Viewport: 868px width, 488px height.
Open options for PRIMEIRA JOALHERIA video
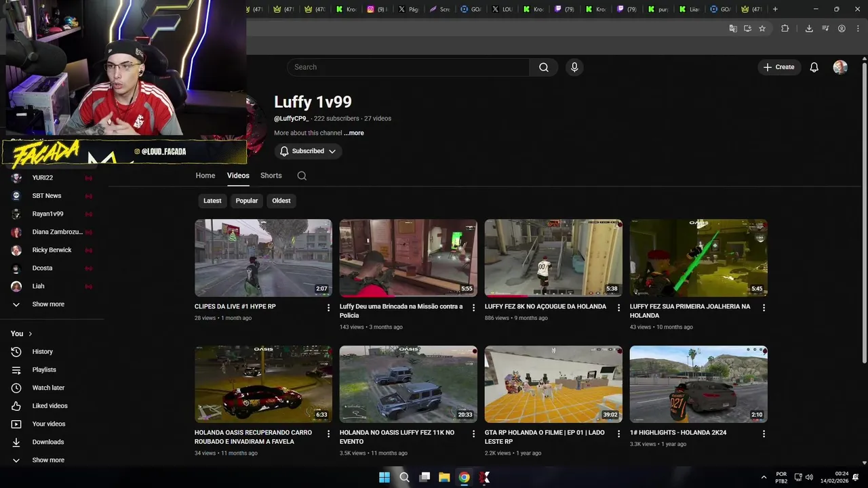764,308
